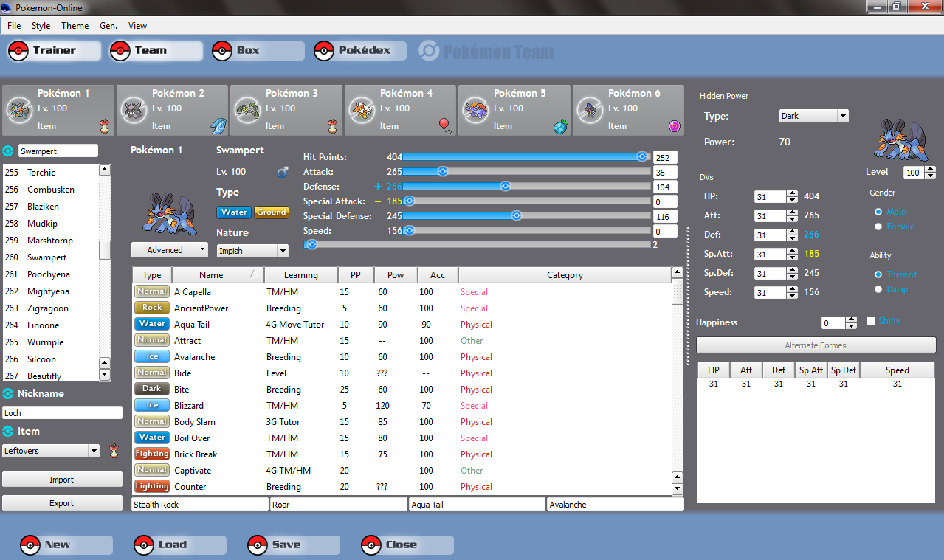The height and width of the screenshot is (560, 944).
Task: Click the Nickname input field containing Loch
Action: point(62,413)
